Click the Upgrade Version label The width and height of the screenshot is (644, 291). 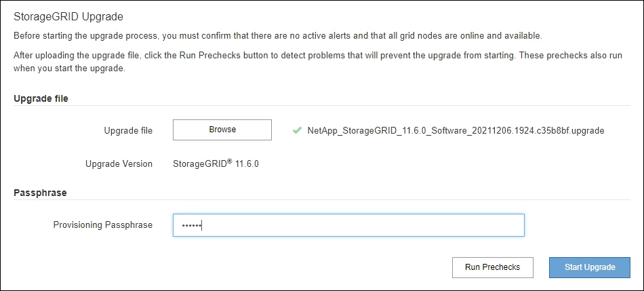(x=119, y=163)
